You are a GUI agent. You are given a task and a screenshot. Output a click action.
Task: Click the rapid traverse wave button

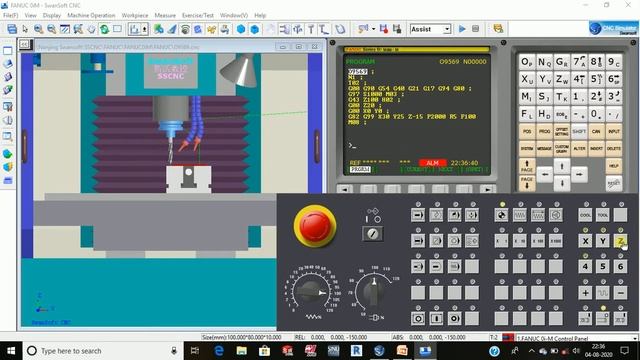click(x=603, y=293)
